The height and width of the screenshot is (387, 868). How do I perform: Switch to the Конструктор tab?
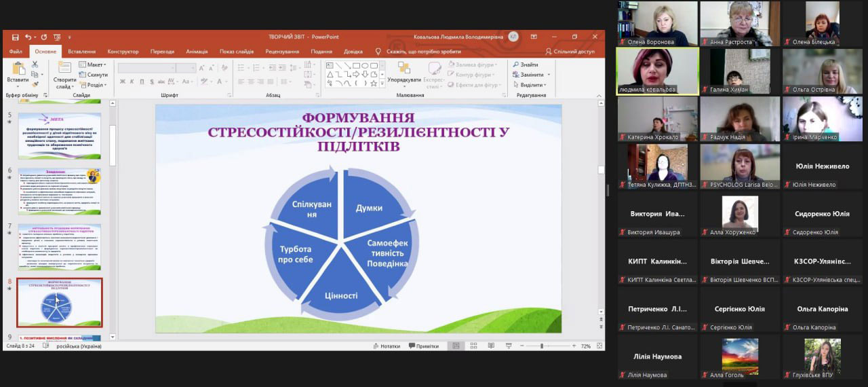(123, 52)
